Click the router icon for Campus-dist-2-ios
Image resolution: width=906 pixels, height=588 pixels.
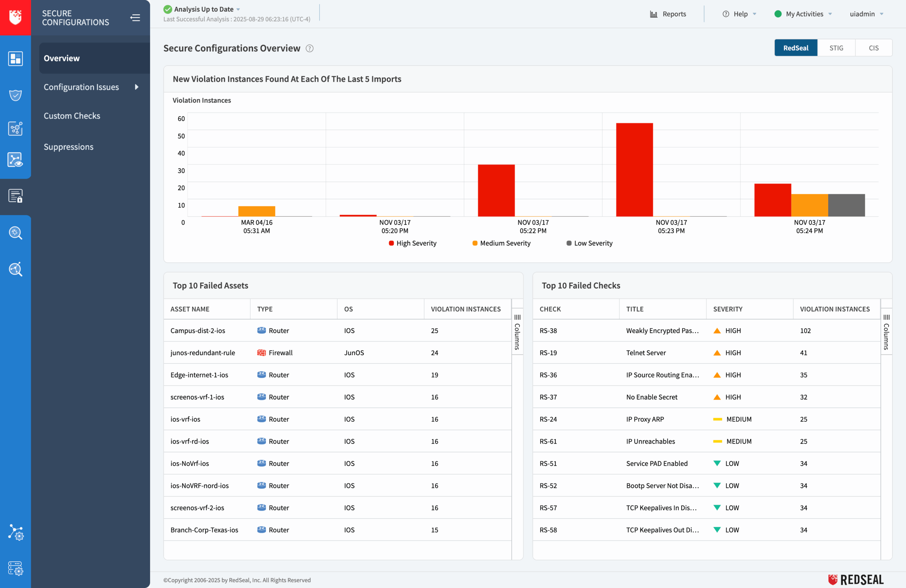262,330
